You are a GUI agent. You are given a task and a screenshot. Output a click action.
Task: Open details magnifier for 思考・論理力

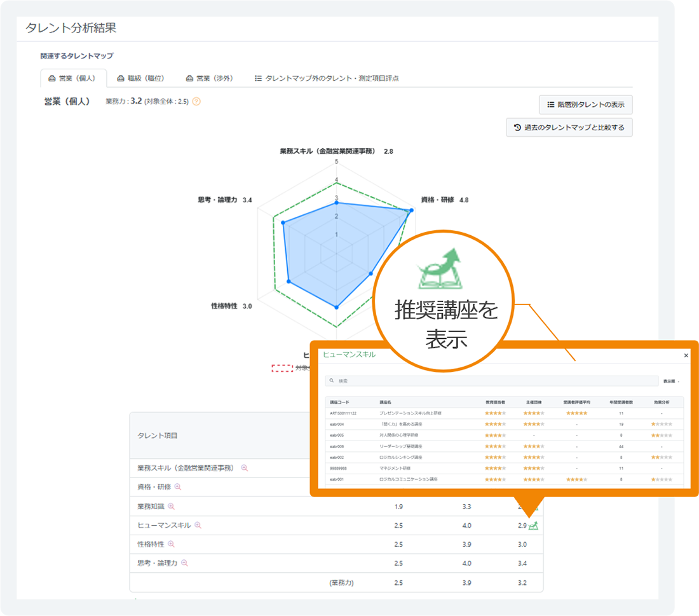[184, 563]
